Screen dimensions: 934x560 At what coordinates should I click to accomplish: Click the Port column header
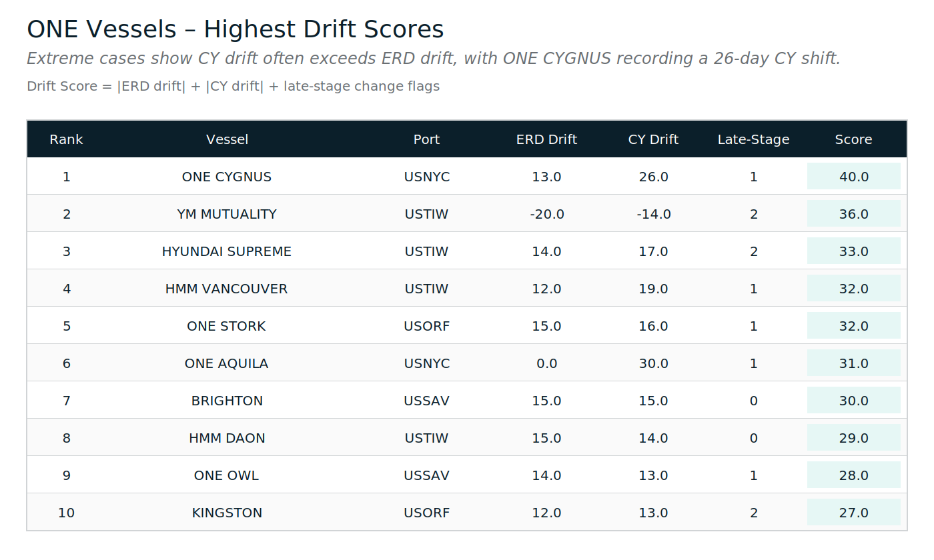pos(426,139)
